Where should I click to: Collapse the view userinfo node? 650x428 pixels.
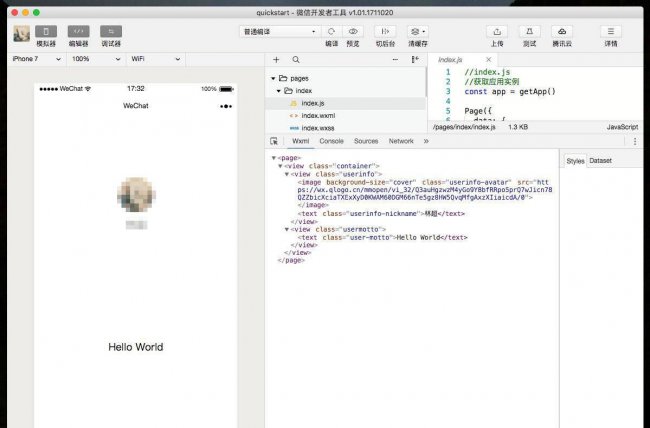point(286,174)
